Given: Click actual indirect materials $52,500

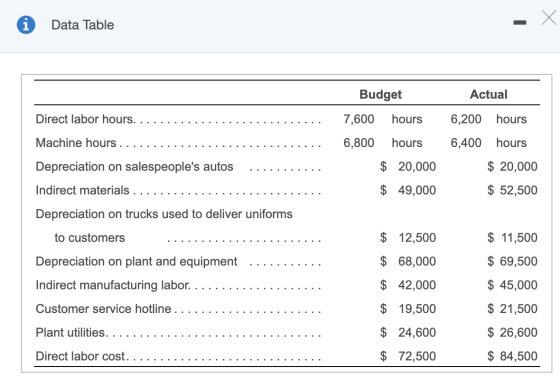Looking at the screenshot, I should click(x=512, y=190).
